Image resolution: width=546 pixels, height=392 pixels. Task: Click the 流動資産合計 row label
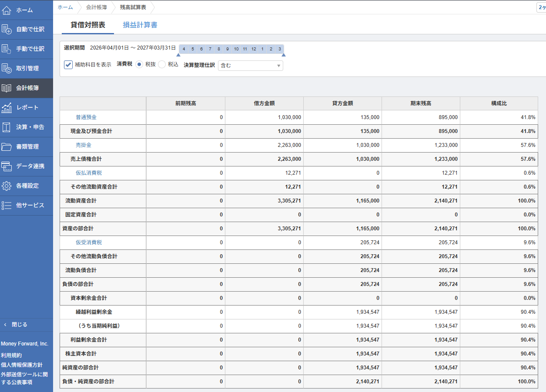tap(81, 201)
